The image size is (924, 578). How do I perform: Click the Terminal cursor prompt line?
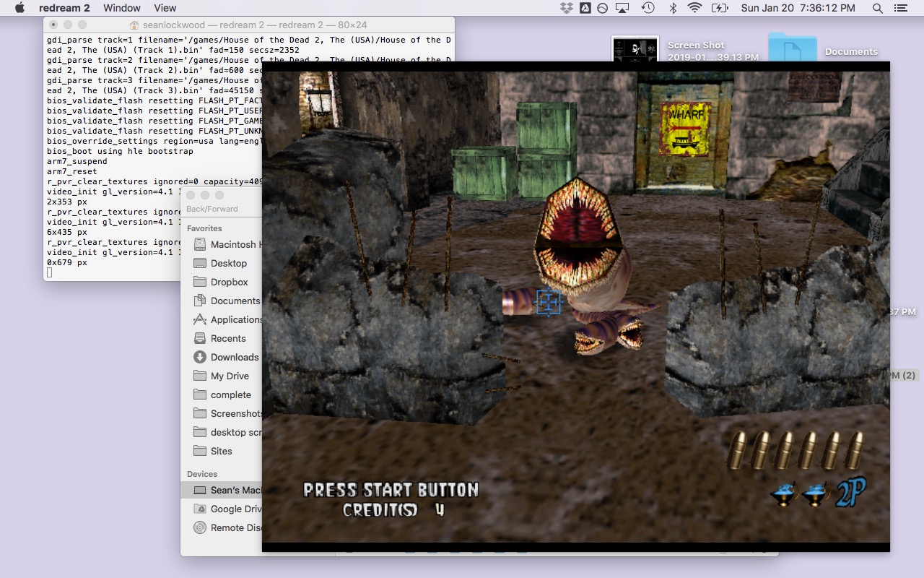coord(50,272)
